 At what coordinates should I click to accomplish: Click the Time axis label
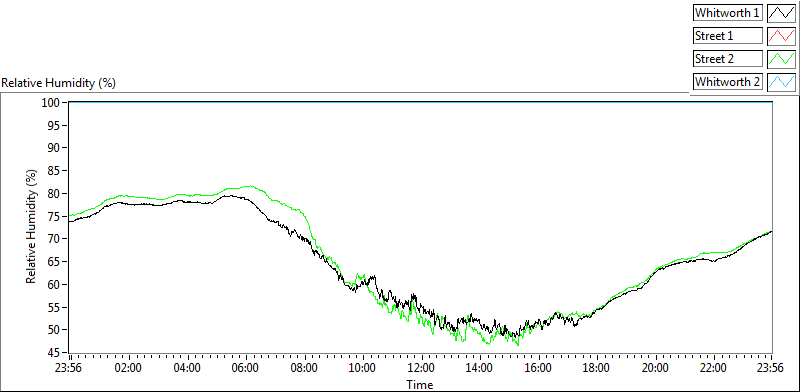point(419,384)
